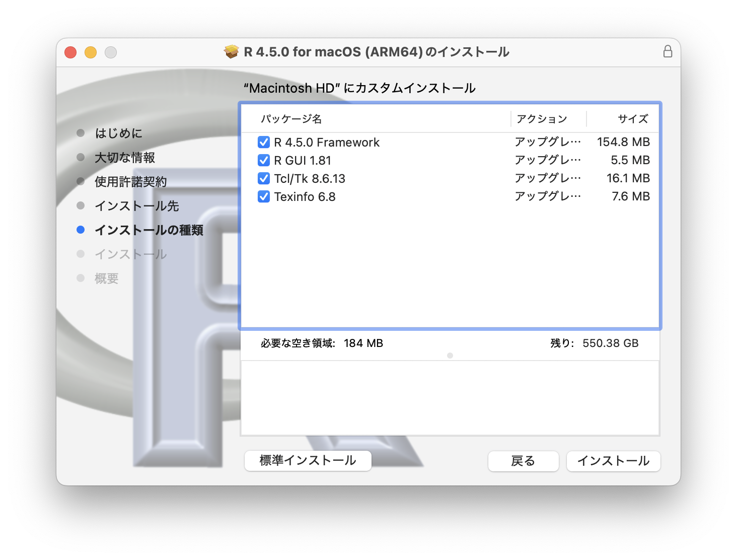This screenshot has height=560, width=737.
Task: Click the アクション column header
Action: 542,119
